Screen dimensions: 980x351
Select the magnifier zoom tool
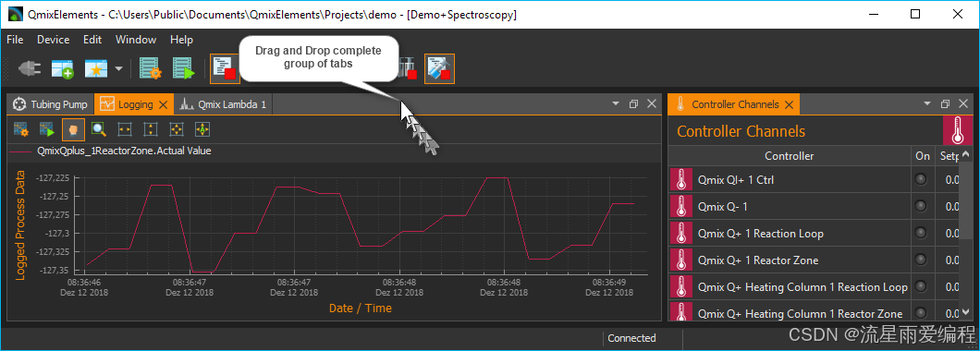99,129
